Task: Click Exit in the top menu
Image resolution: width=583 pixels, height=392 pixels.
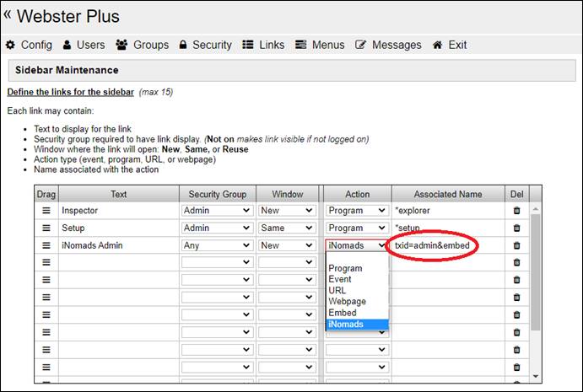Action: [x=450, y=45]
